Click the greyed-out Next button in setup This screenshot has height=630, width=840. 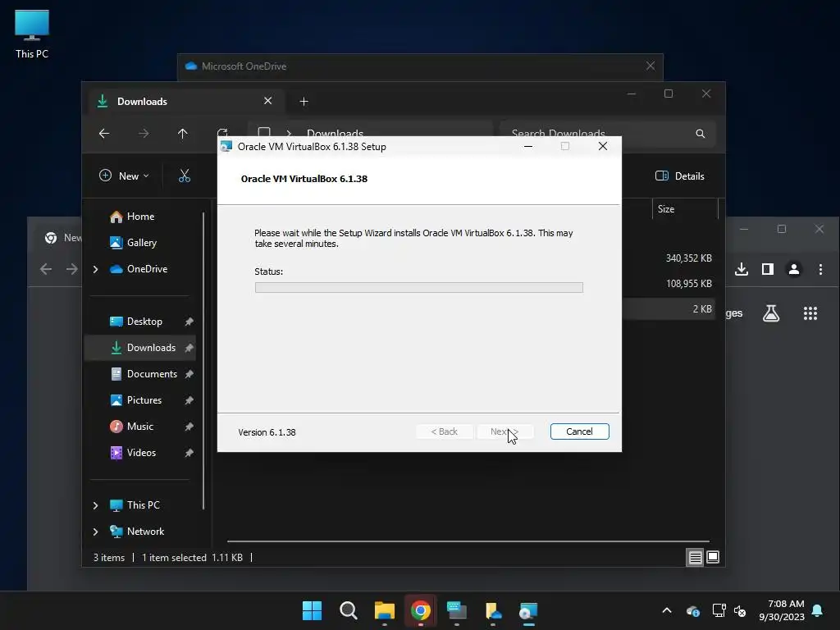pos(504,431)
